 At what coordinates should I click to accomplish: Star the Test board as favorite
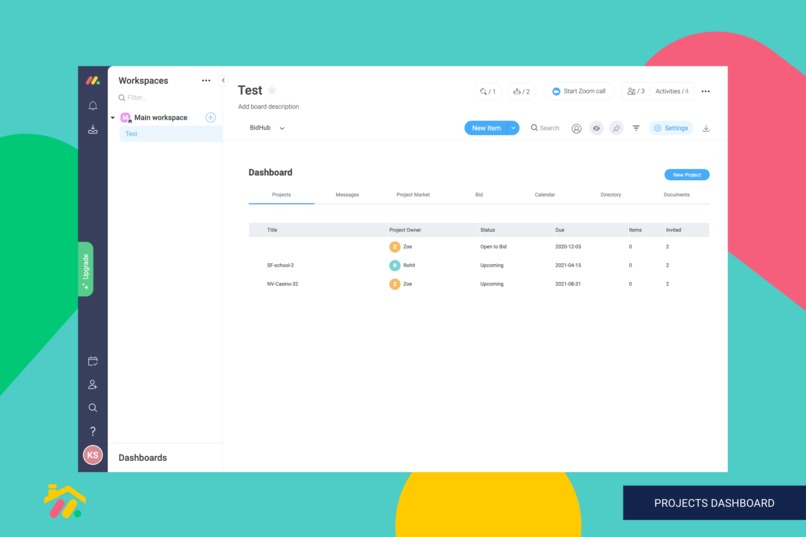click(272, 90)
